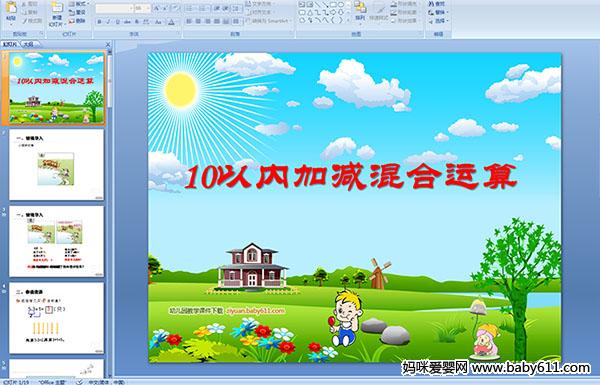Open the font name dropdown
Screen dimensions: 600x385
coord(131,8)
